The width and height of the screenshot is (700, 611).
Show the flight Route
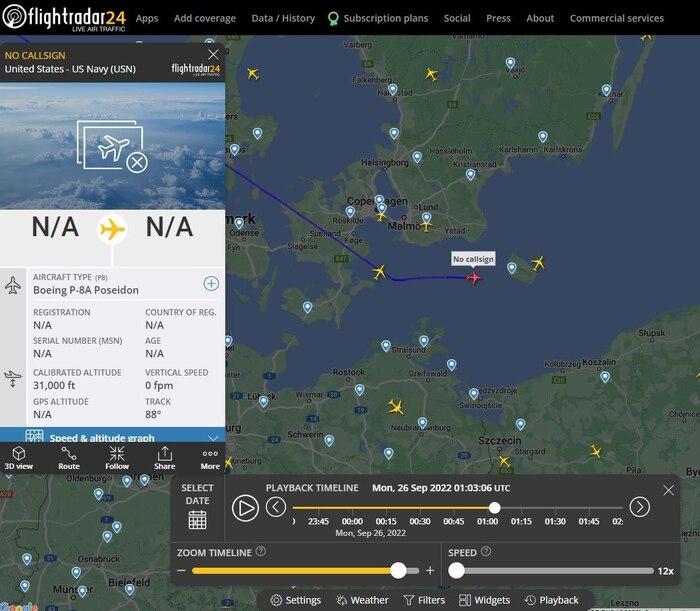pos(69,458)
